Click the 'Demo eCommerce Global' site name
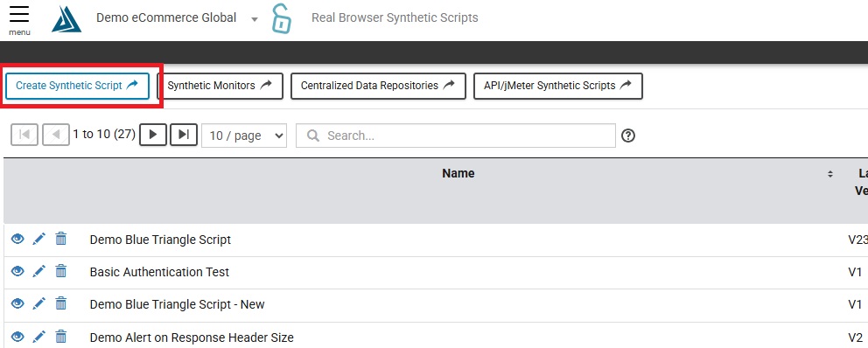Screen dimensions: 868x348 [166, 17]
